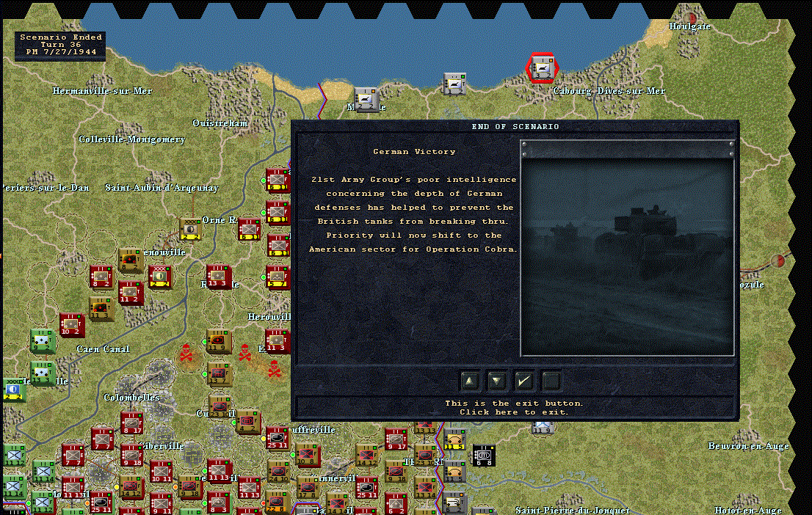This screenshot has width=812, height=515.
Task: Click the red objective marker near Houlgate
Action: click(692, 20)
